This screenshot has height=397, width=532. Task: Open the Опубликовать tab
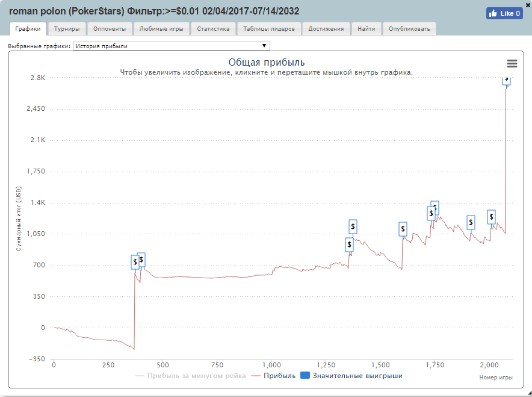pos(409,29)
